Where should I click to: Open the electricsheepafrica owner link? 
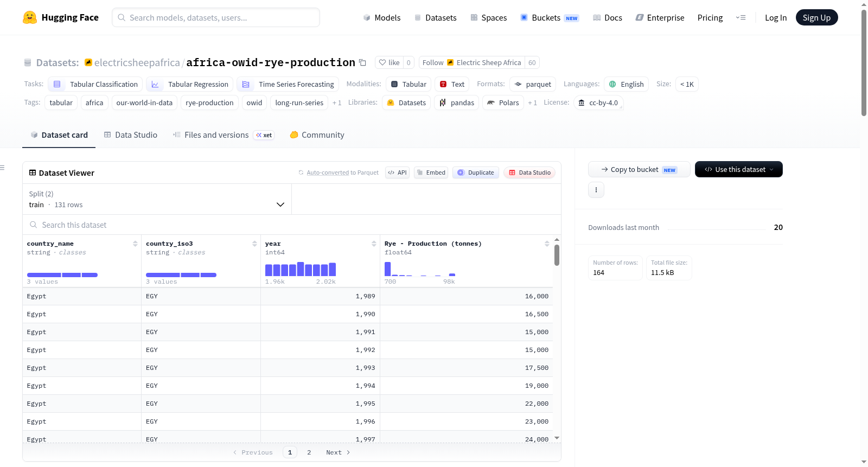pyautogui.click(x=137, y=62)
